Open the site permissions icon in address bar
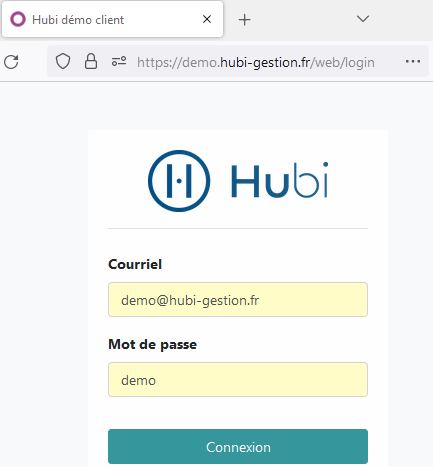The image size is (433, 467). pyautogui.click(x=119, y=61)
